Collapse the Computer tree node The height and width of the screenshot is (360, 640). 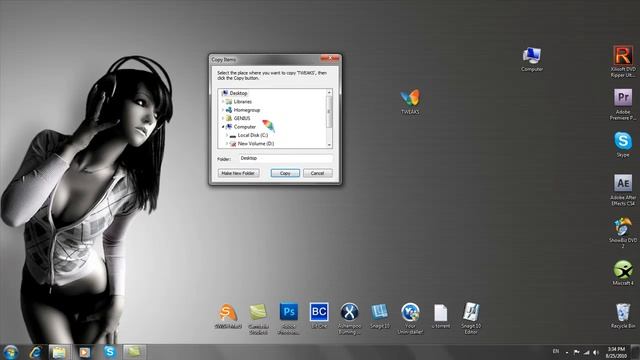[x=223, y=127]
